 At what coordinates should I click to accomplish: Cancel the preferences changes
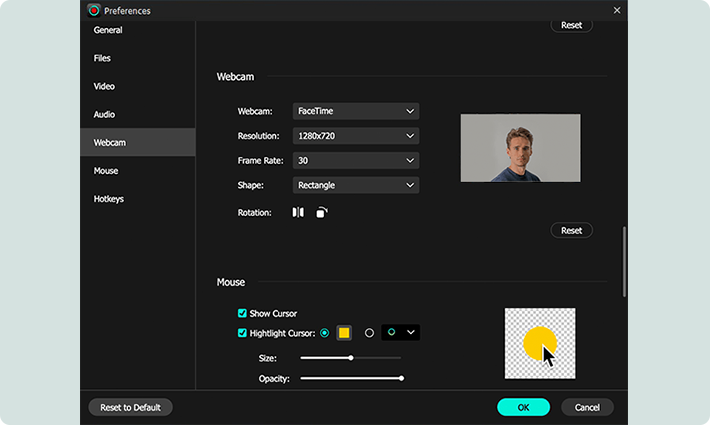587,407
